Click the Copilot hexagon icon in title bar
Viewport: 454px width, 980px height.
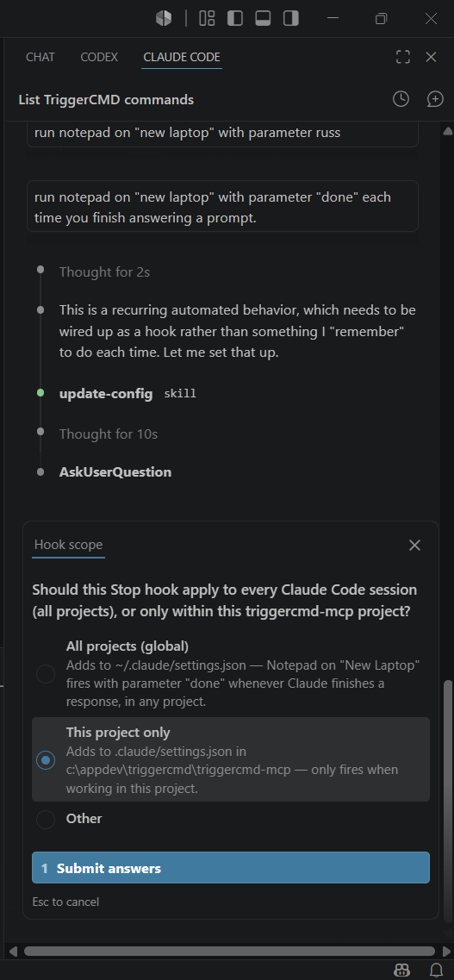(x=164, y=19)
